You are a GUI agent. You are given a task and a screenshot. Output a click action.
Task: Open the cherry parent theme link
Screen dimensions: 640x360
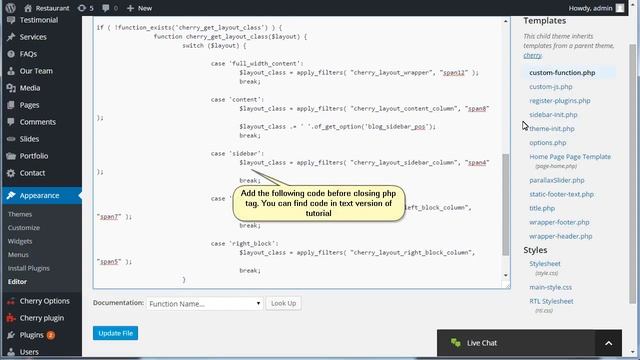(x=533, y=56)
